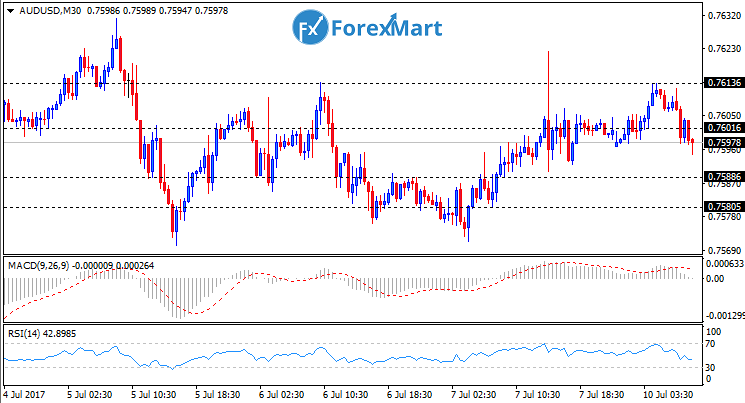The width and height of the screenshot is (745, 403).
Task: Select the 0.76016 level price tag
Action: pos(723,128)
